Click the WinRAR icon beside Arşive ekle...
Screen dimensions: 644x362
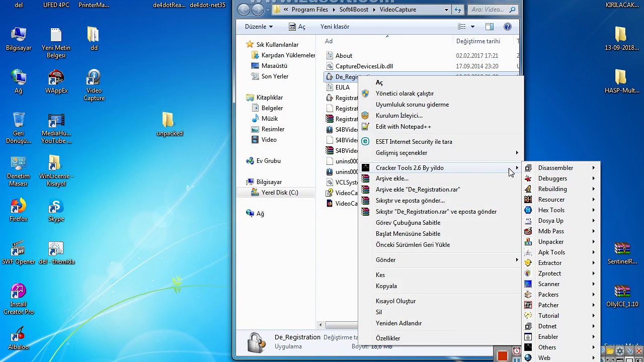(365, 178)
